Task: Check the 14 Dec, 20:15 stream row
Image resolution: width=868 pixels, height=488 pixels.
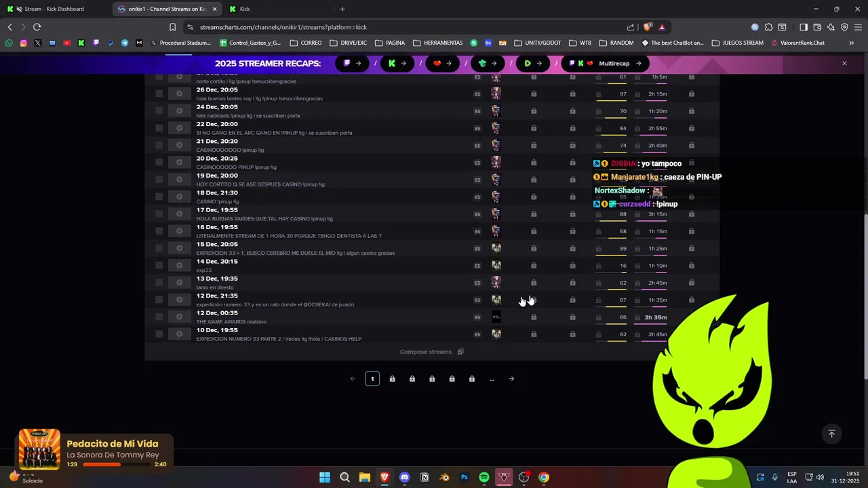Action: pyautogui.click(x=159, y=265)
